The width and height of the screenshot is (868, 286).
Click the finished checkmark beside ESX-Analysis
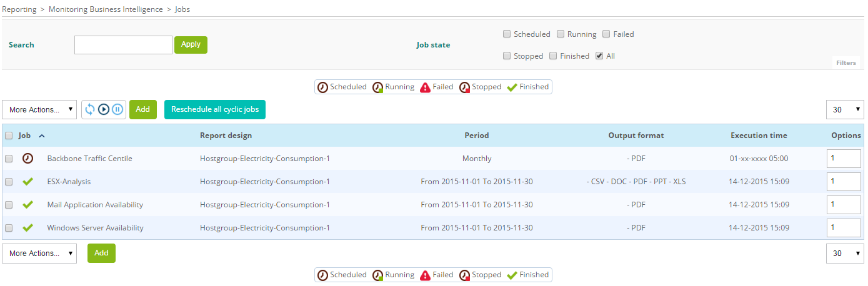click(27, 182)
